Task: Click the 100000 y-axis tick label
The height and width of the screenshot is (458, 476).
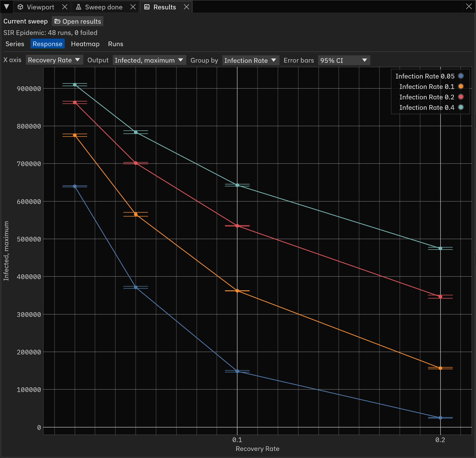Action: pyautogui.click(x=29, y=390)
